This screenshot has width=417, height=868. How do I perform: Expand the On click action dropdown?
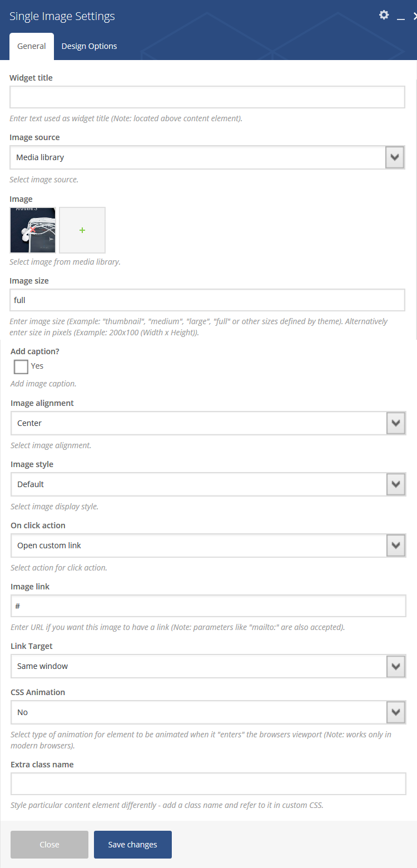pyautogui.click(x=209, y=545)
